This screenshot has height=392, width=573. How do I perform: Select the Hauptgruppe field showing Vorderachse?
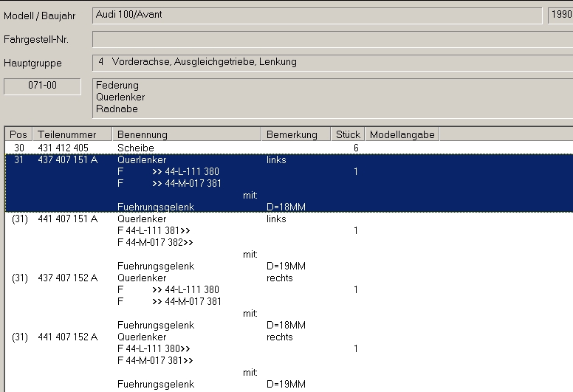332,63
